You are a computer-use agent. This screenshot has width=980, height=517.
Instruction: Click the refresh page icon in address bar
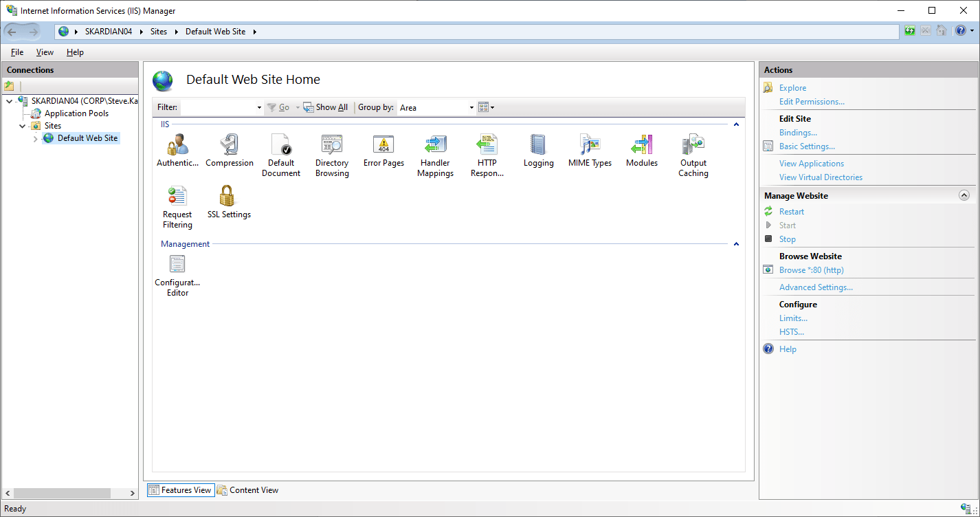910,31
